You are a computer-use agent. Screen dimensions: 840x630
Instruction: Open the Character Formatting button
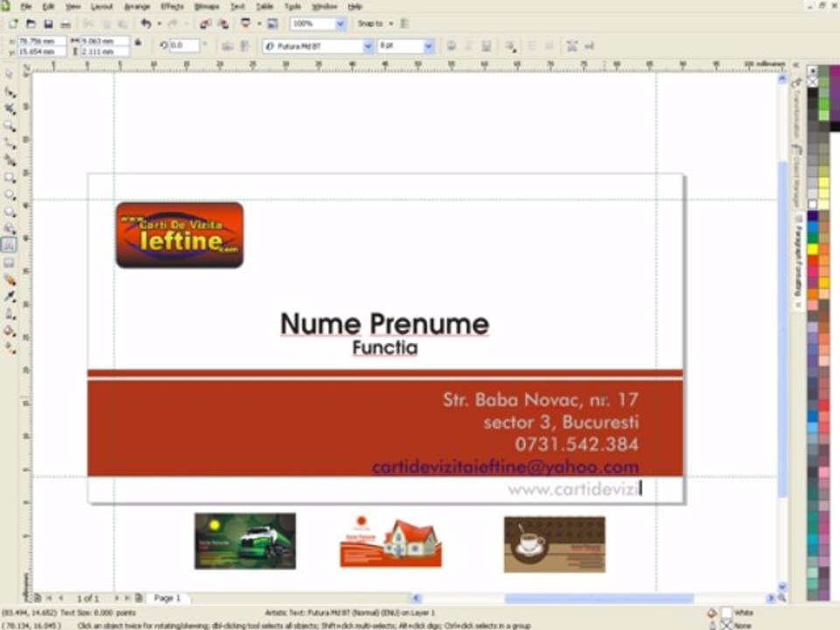[x=571, y=46]
